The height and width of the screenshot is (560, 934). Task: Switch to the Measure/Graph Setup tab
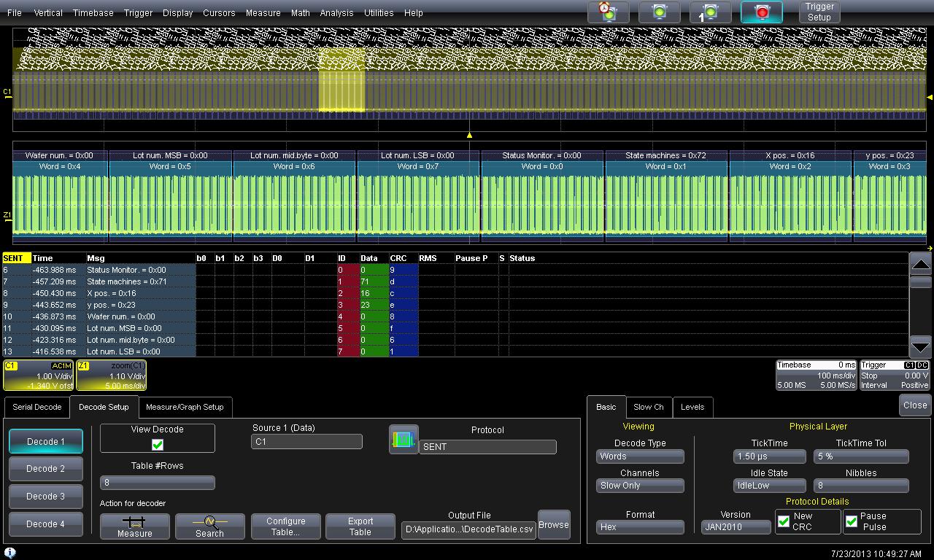click(x=185, y=407)
